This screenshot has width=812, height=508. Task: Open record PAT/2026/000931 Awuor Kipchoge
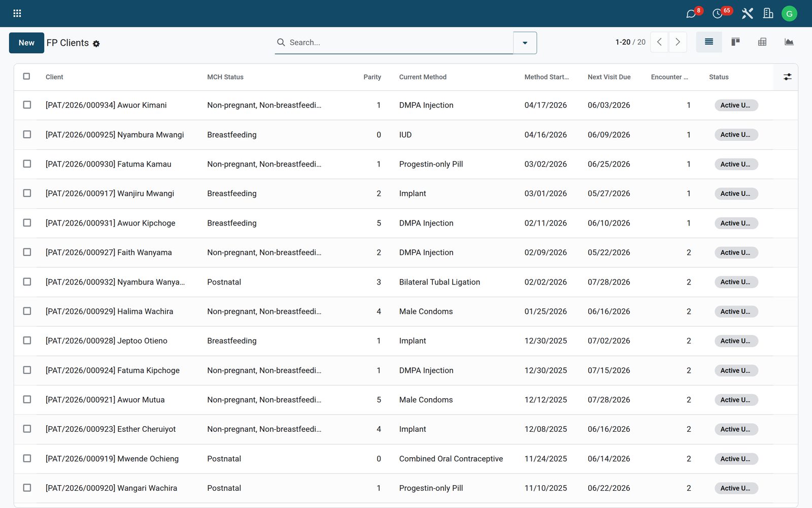pos(110,223)
